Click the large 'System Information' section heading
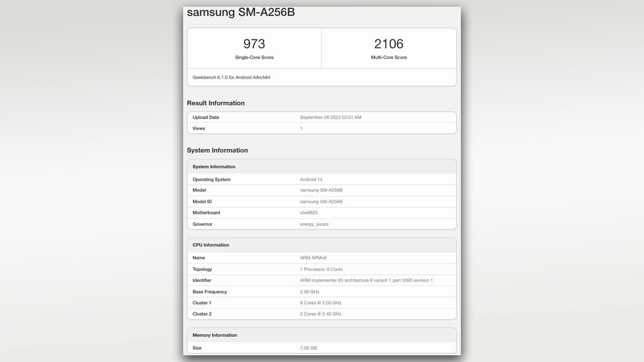The image size is (644, 362). (x=217, y=150)
